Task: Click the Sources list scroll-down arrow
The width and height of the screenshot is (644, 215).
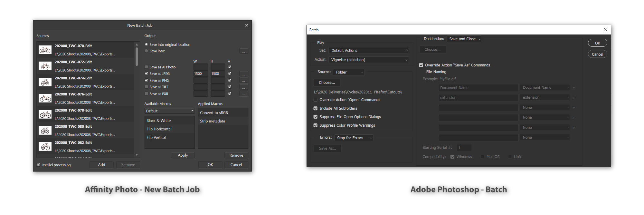Action: [x=137, y=155]
